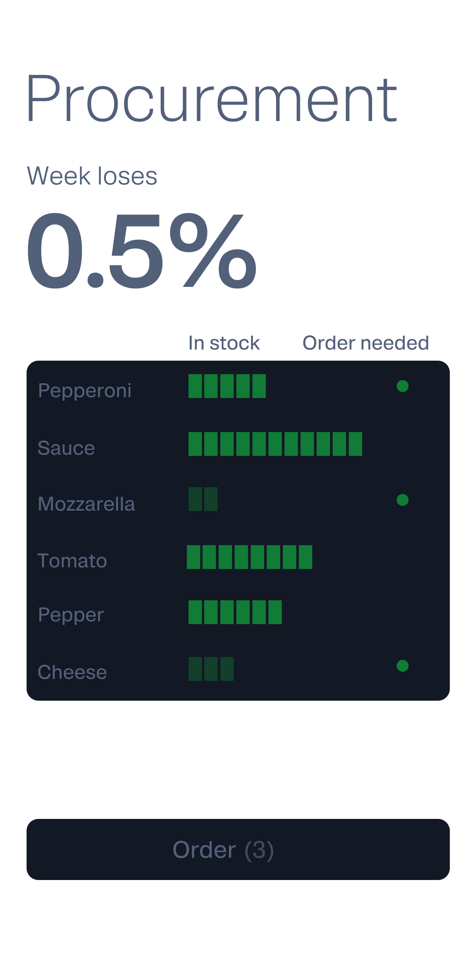The width and height of the screenshot is (476, 980).
Task: Click the Order needed column header
Action: tap(366, 343)
